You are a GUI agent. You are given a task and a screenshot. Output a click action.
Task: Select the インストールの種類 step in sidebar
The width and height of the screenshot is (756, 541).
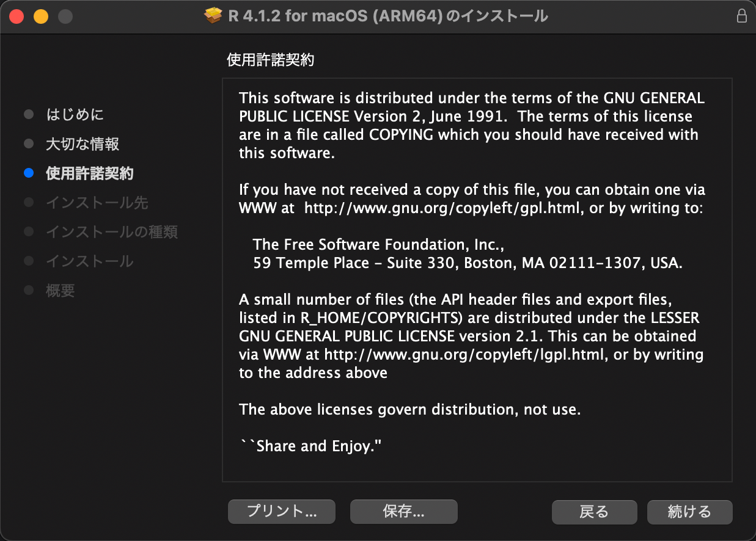pos(112,232)
